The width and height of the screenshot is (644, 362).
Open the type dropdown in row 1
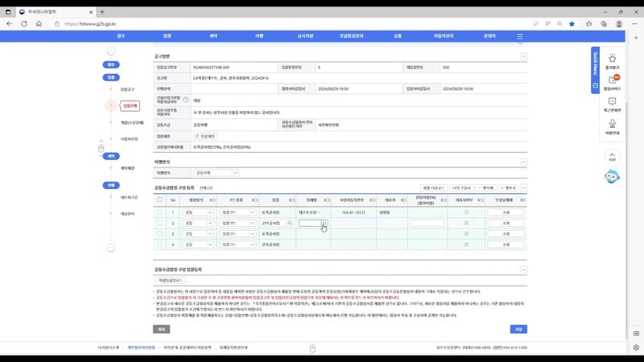(x=237, y=212)
